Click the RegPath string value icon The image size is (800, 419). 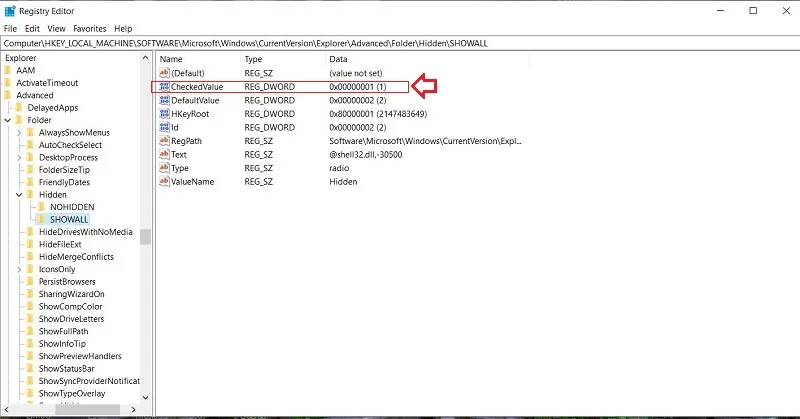coord(164,141)
